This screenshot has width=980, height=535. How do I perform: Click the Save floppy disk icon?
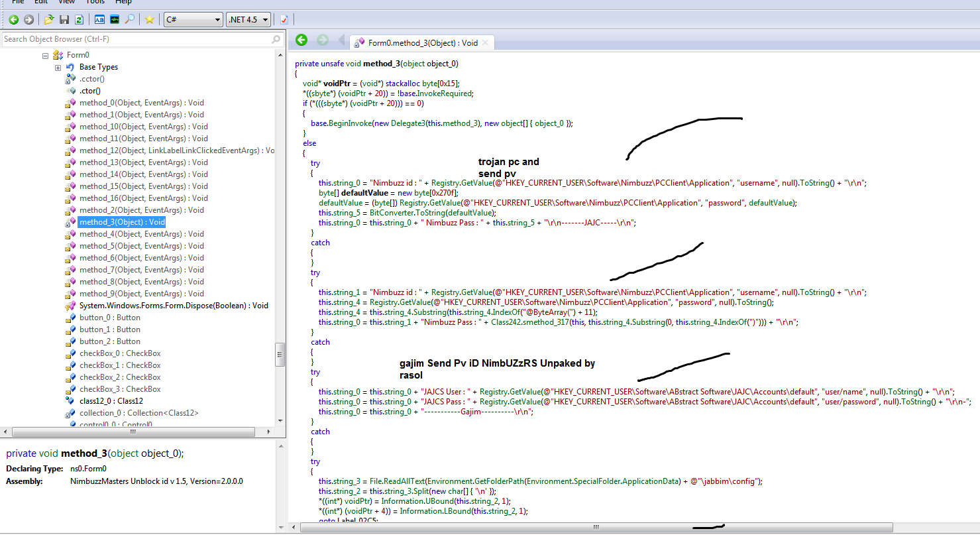tap(64, 20)
